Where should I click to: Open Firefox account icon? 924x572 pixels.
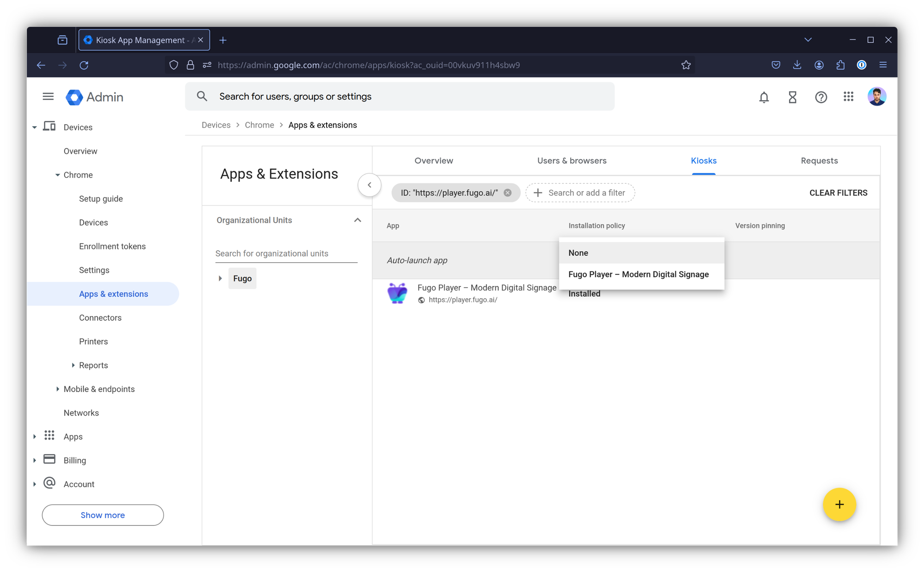819,65
